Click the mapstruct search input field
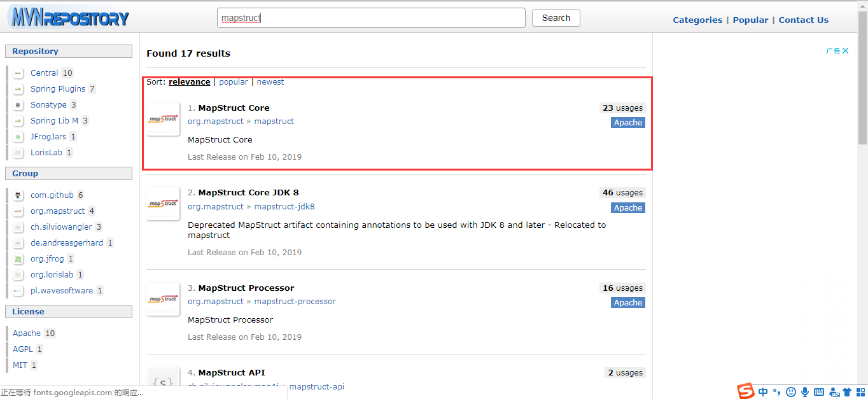The image size is (868, 399). tap(371, 18)
